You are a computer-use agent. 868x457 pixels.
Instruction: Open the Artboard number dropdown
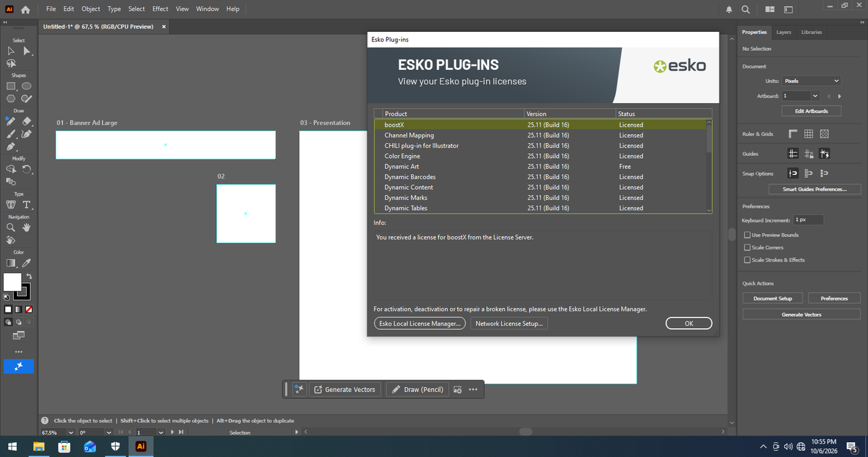[815, 96]
